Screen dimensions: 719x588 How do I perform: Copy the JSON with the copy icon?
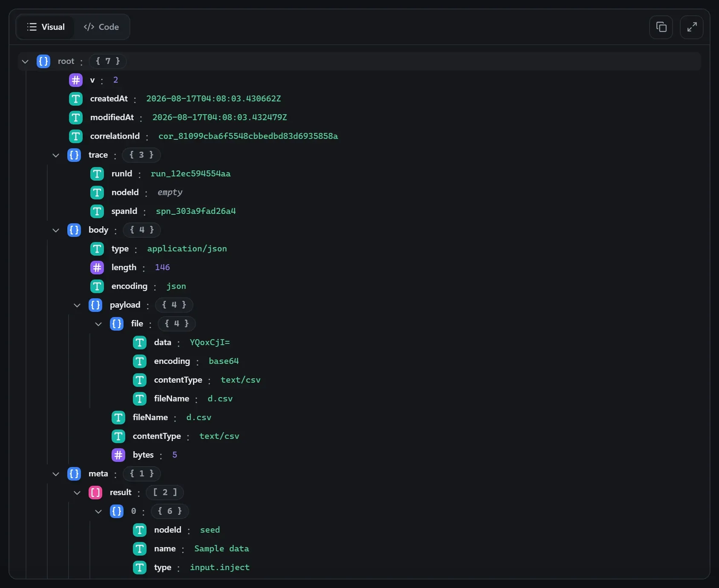(x=661, y=27)
